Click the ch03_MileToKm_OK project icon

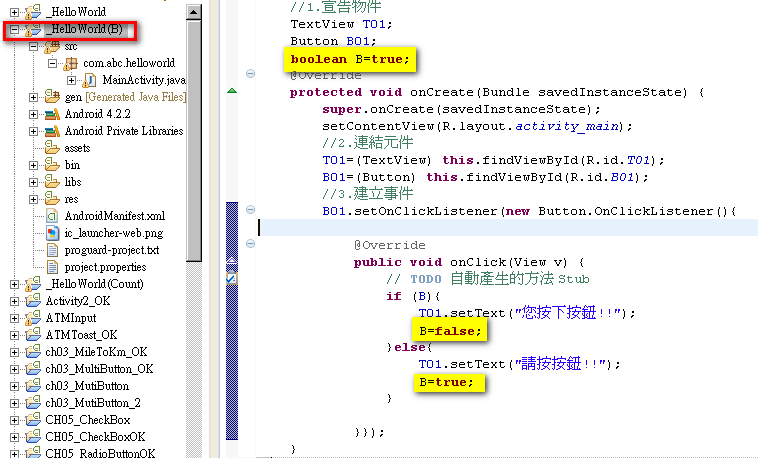click(x=33, y=352)
